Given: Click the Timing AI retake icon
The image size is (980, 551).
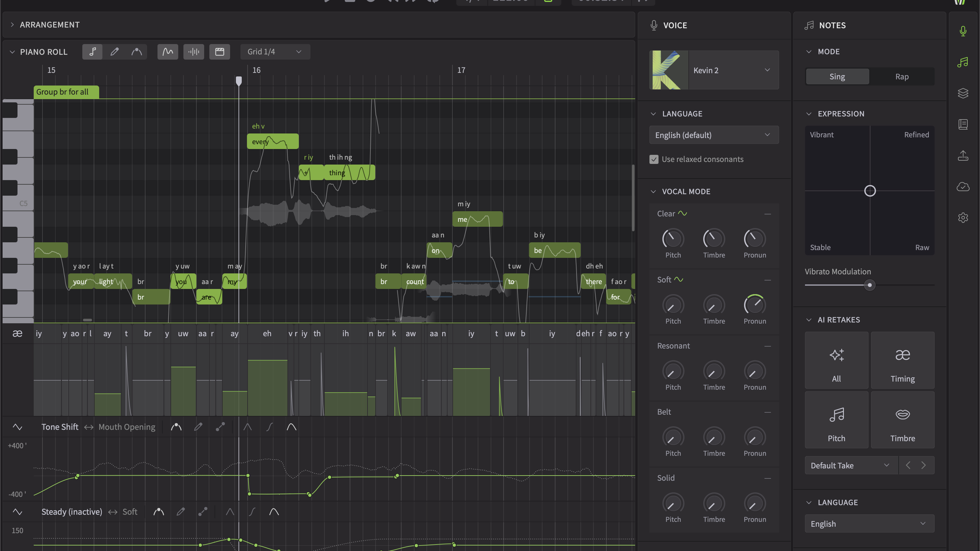Looking at the screenshot, I should click(903, 360).
